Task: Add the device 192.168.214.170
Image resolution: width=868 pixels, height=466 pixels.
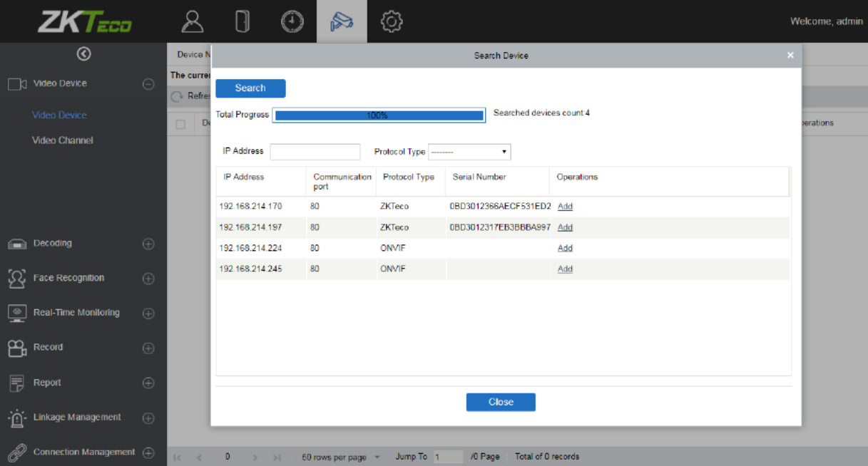Action: pyautogui.click(x=565, y=207)
